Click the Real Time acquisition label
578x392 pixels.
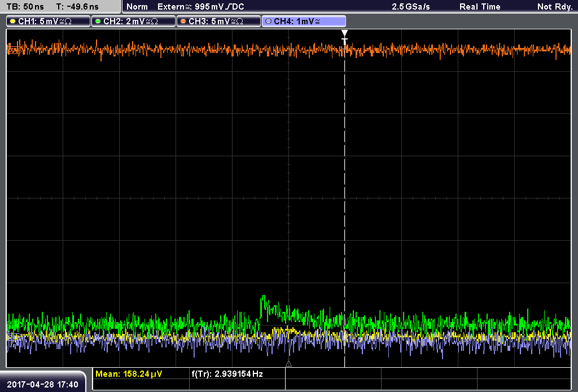pos(480,7)
